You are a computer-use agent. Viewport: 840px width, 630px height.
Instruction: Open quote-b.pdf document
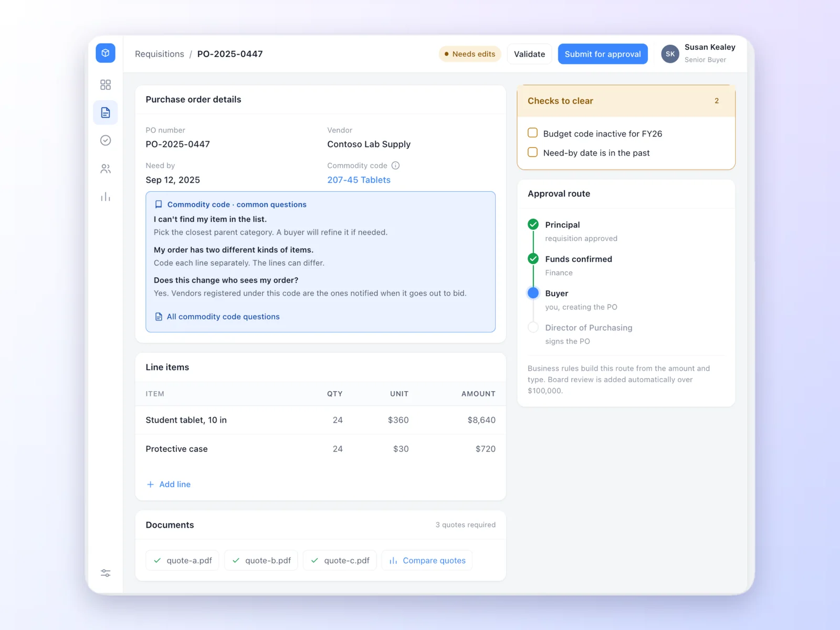coord(261,560)
